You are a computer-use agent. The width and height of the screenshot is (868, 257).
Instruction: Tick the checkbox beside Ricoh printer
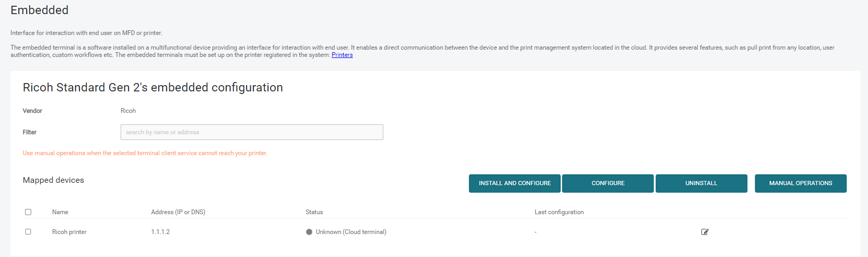point(28,232)
